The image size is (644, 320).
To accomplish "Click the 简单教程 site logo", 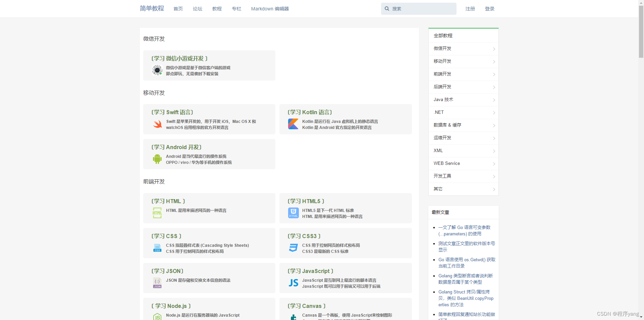I will tap(152, 8).
